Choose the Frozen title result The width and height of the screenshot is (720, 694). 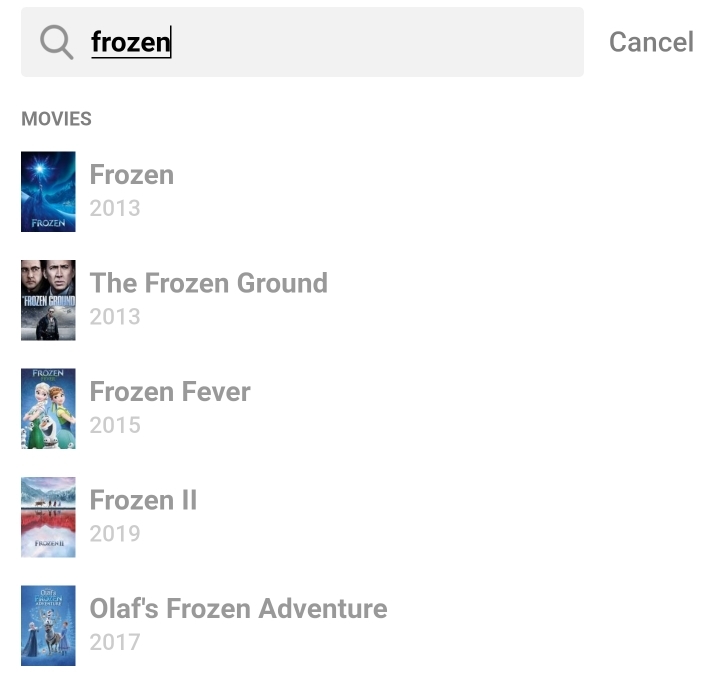click(x=132, y=175)
